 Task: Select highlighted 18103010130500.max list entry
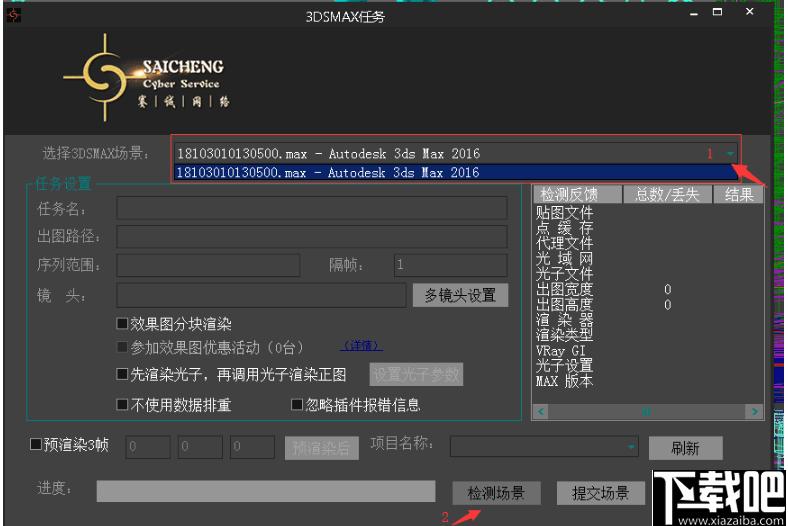(x=455, y=172)
